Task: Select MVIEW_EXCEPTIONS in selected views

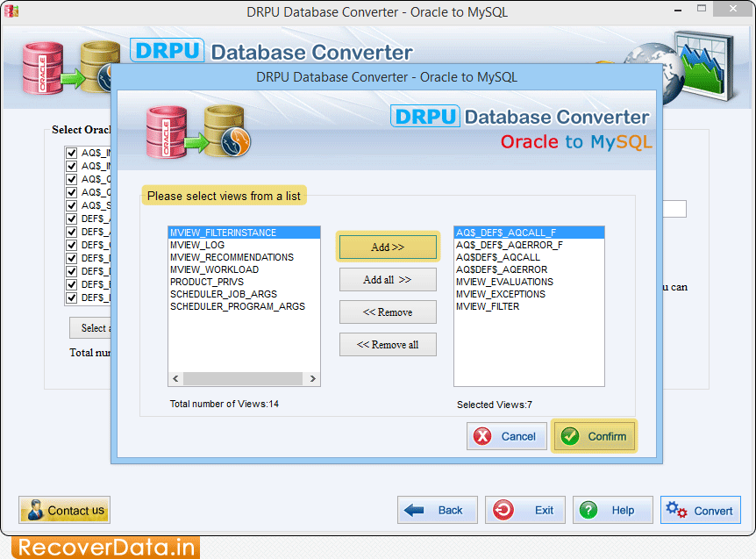Action: [529, 294]
